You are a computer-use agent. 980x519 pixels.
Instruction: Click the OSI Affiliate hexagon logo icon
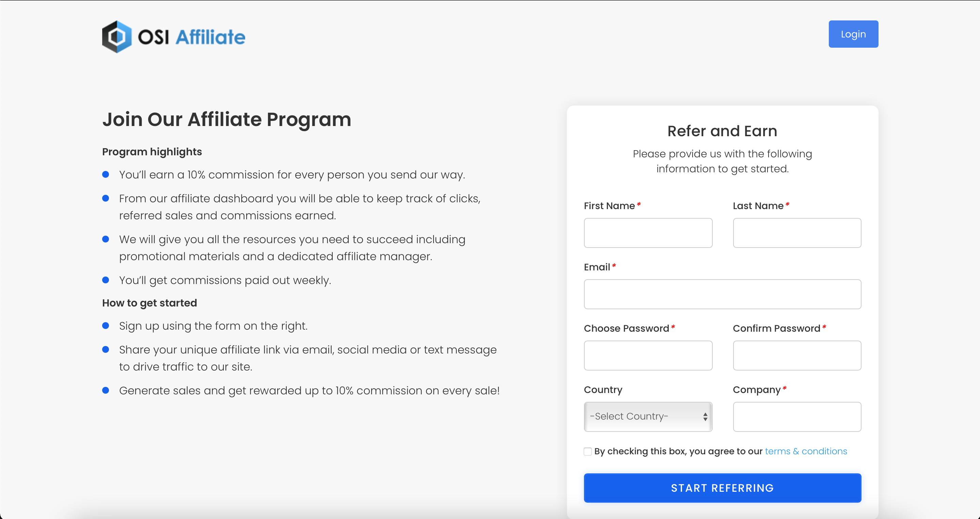116,36
